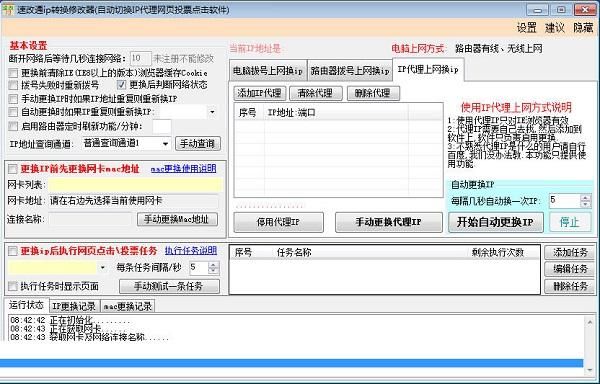The image size is (600, 384).
Task: Click 添加IP代理 button
Action: [260, 93]
